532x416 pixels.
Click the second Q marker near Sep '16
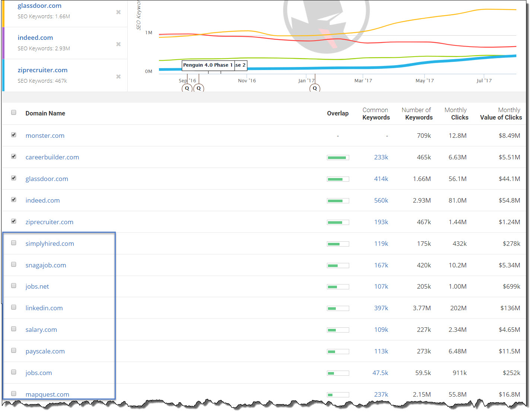[x=199, y=88]
